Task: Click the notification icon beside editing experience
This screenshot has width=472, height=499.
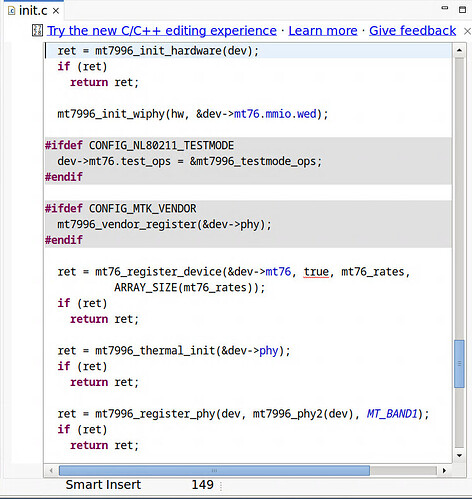Action: coord(37,30)
